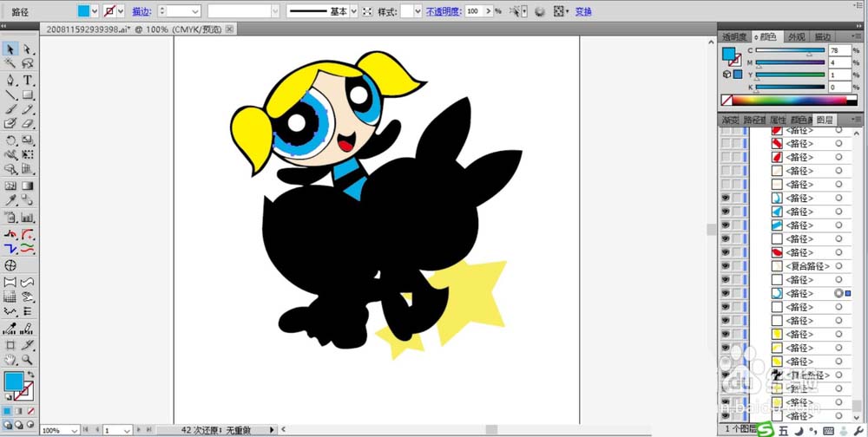Click the 变换 link in control bar
868x437 pixels.
pyautogui.click(x=583, y=11)
